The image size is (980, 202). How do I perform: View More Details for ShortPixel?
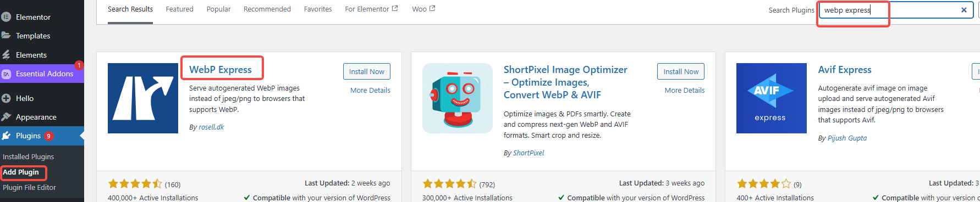pos(685,91)
